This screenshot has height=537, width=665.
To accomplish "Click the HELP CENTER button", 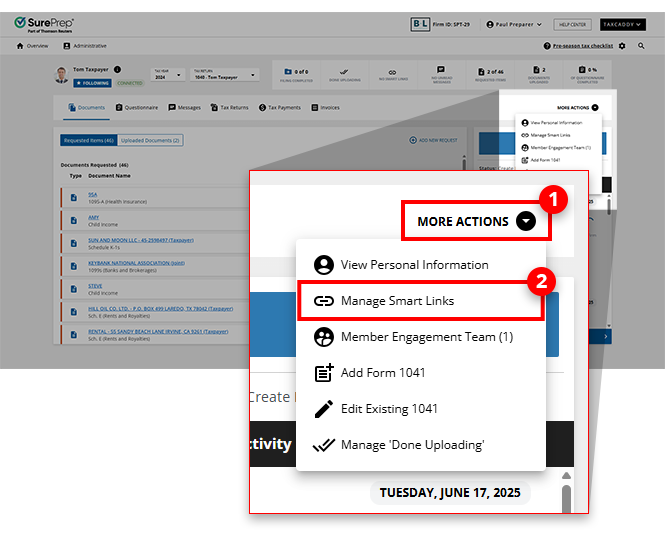I will pos(572,25).
